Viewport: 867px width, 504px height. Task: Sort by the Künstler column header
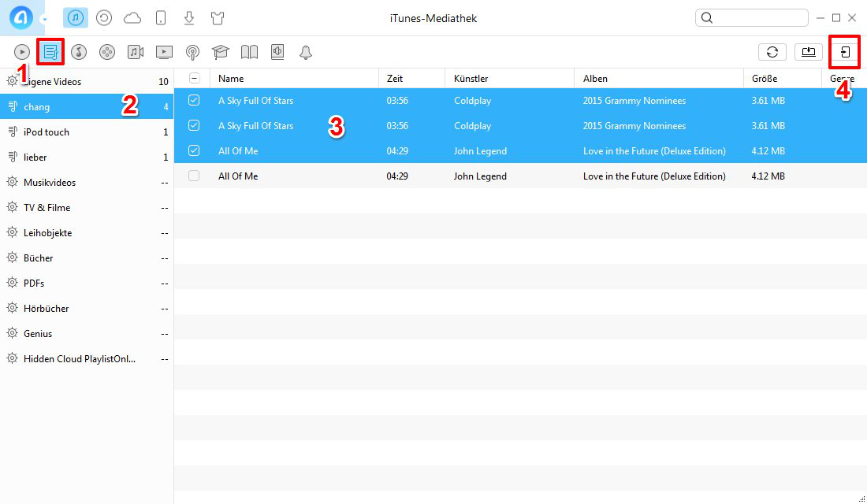click(509, 79)
